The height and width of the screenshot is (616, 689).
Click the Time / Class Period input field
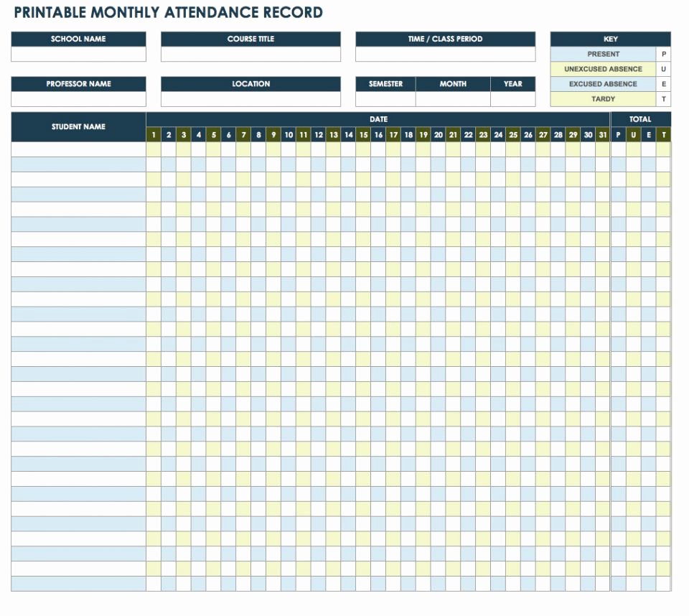click(x=445, y=54)
